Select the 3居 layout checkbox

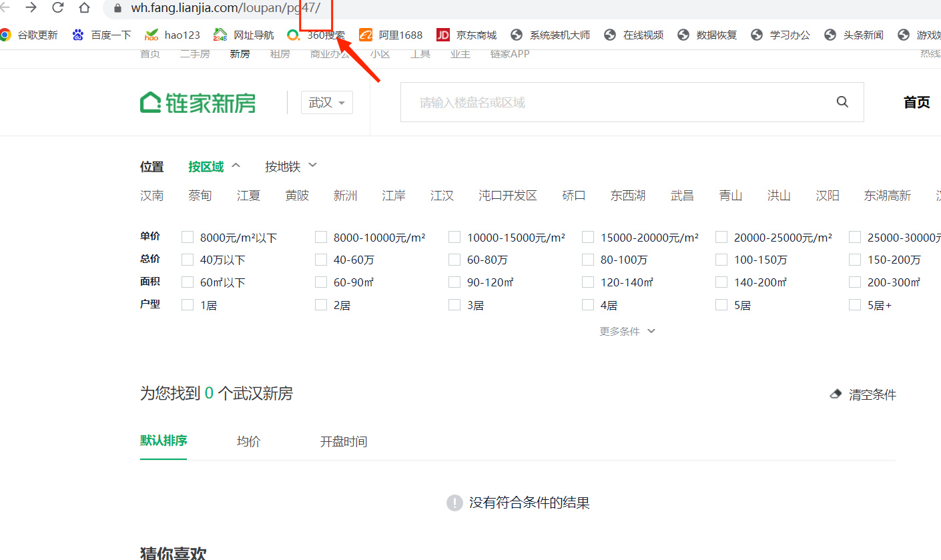(454, 305)
